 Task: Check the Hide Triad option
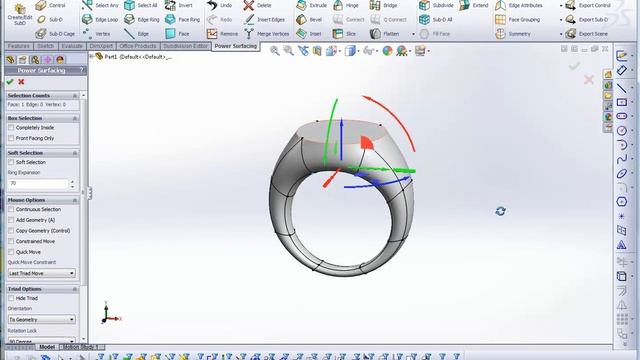11,298
